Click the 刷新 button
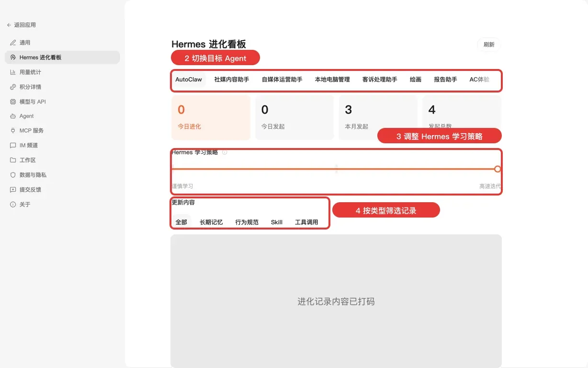This screenshot has height=368, width=588. coord(489,45)
